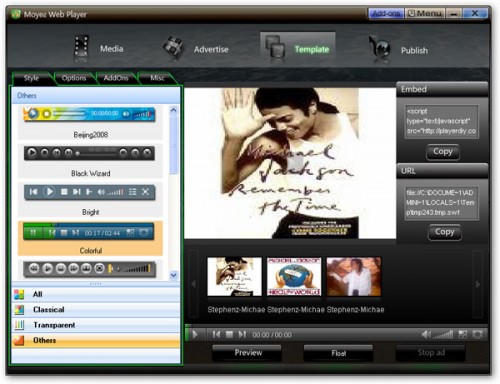Screen dimensions: 500x384
Task: Click the Float button
Action: (339, 353)
